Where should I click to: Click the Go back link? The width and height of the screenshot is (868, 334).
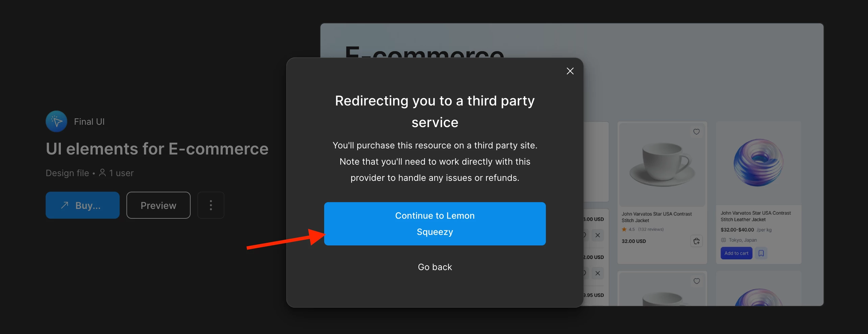[435, 267]
